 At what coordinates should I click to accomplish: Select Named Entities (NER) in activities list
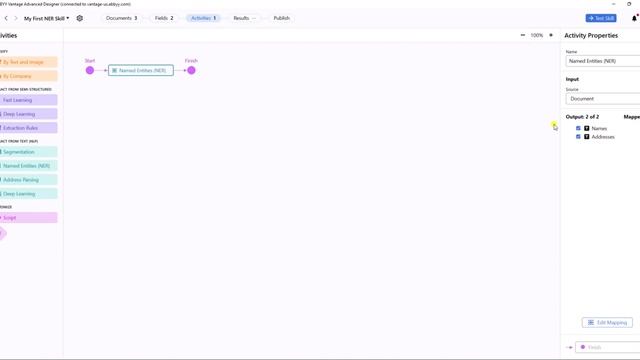pyautogui.click(x=28, y=166)
